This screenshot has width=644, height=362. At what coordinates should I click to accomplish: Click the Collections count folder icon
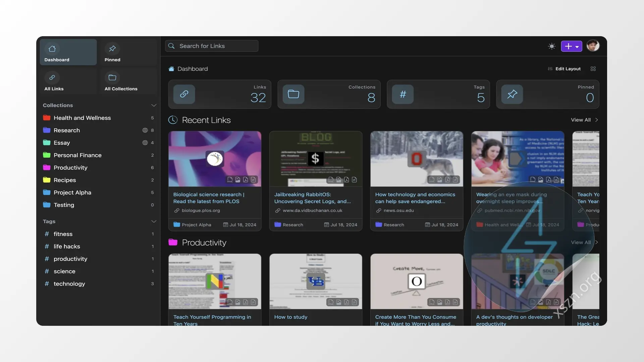(x=293, y=94)
